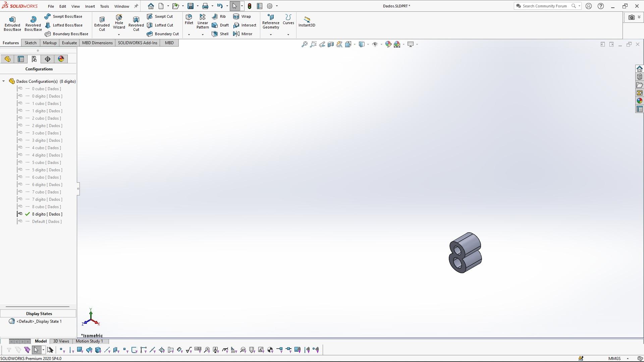Select the Wrap tool
This screenshot has height=362, width=644.
[242, 16]
